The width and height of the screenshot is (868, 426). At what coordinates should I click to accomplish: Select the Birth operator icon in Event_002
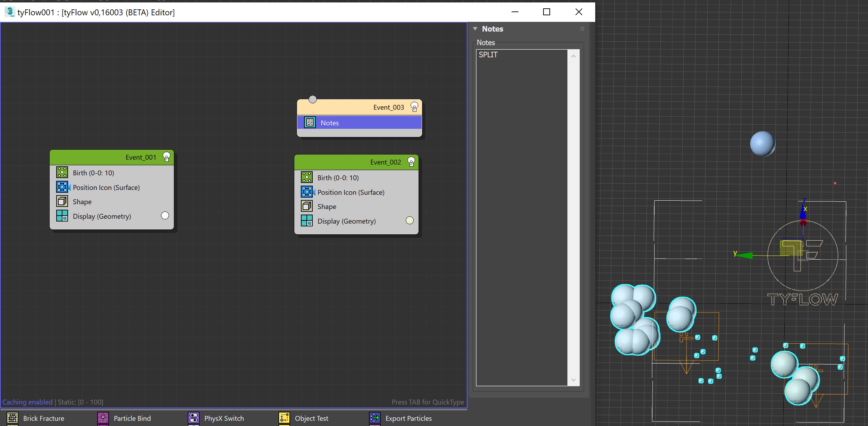(307, 177)
